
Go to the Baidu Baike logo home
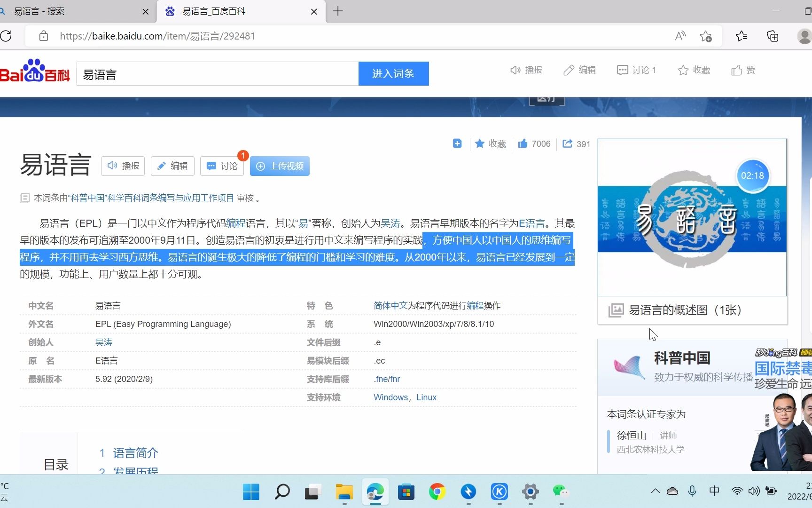(x=35, y=71)
